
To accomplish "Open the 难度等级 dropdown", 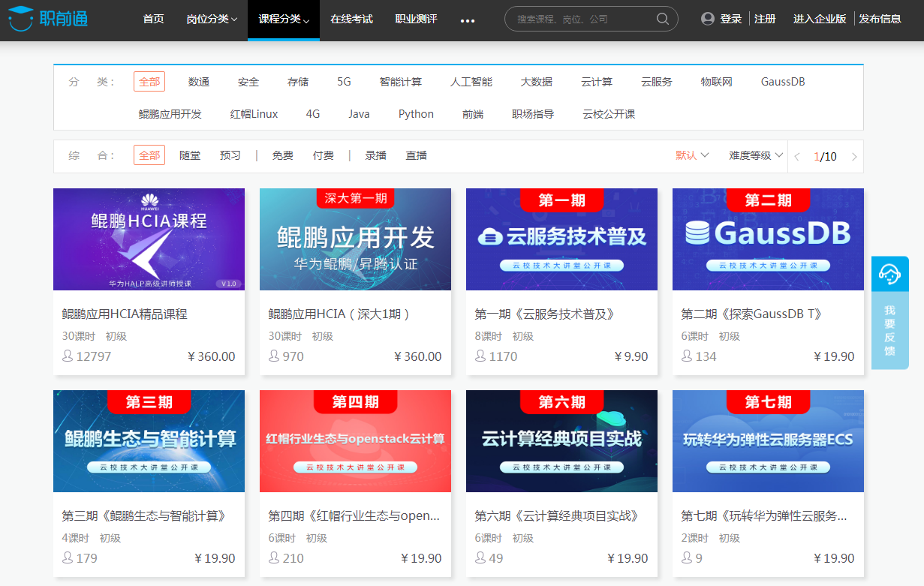I will [x=754, y=155].
